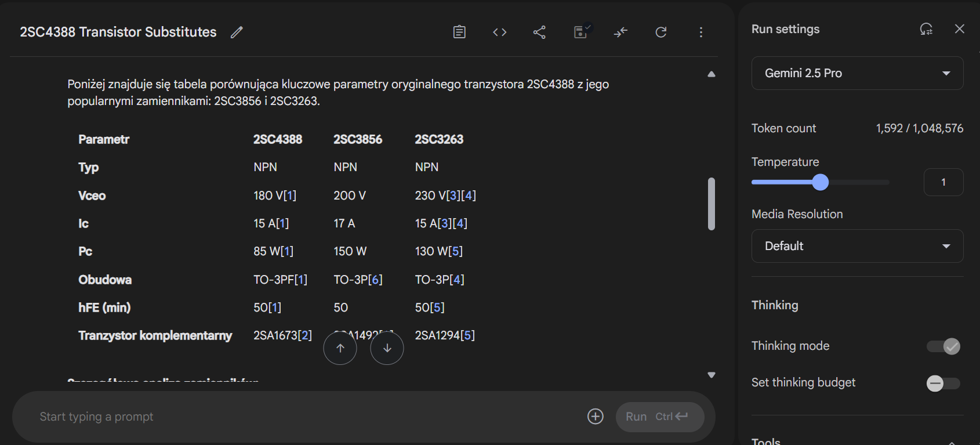The height and width of the screenshot is (445, 980).
Task: Click the pencil icon to edit prompt title
Action: point(237,32)
